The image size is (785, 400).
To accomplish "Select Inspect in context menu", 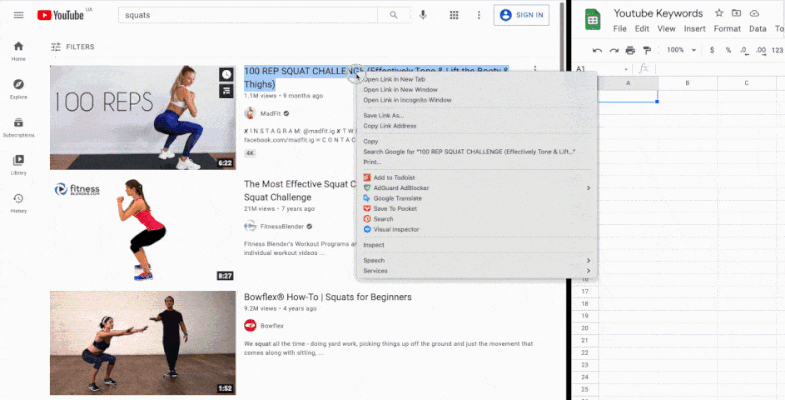I will point(374,245).
